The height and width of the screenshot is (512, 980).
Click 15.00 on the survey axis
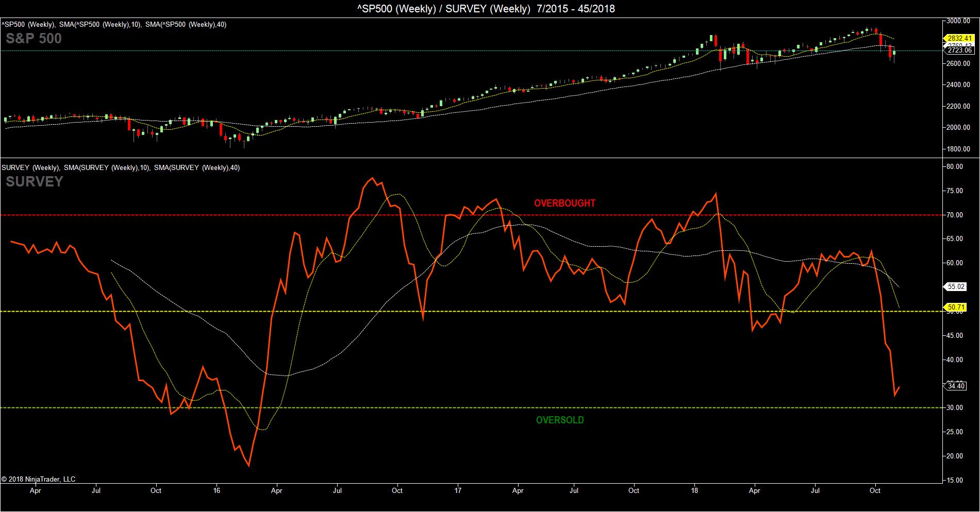[955, 480]
